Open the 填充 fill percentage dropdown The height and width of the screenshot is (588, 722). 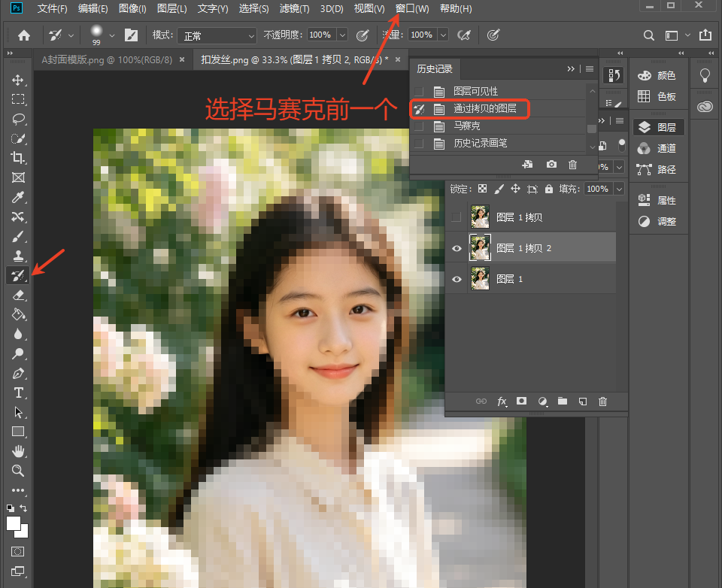tap(619, 189)
